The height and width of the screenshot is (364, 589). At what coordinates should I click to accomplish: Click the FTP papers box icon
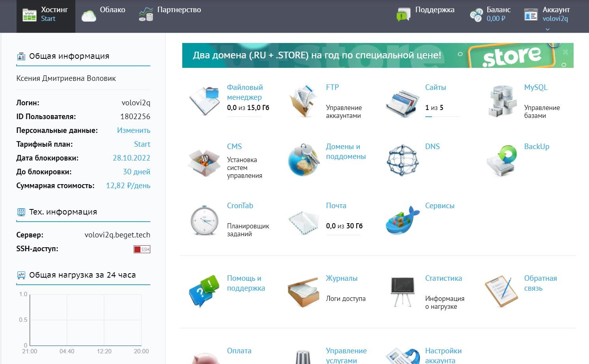click(303, 101)
